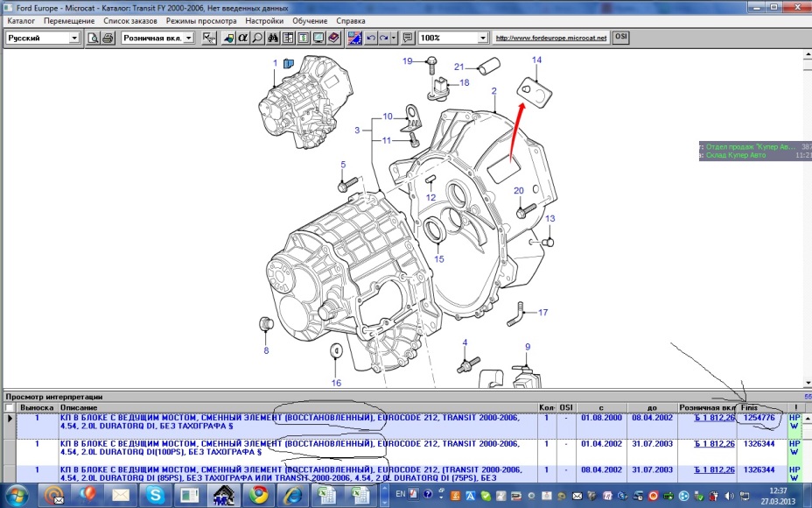The image size is (812, 508).
Task: Click the magnifying glass toolbar icon
Action: [256, 39]
